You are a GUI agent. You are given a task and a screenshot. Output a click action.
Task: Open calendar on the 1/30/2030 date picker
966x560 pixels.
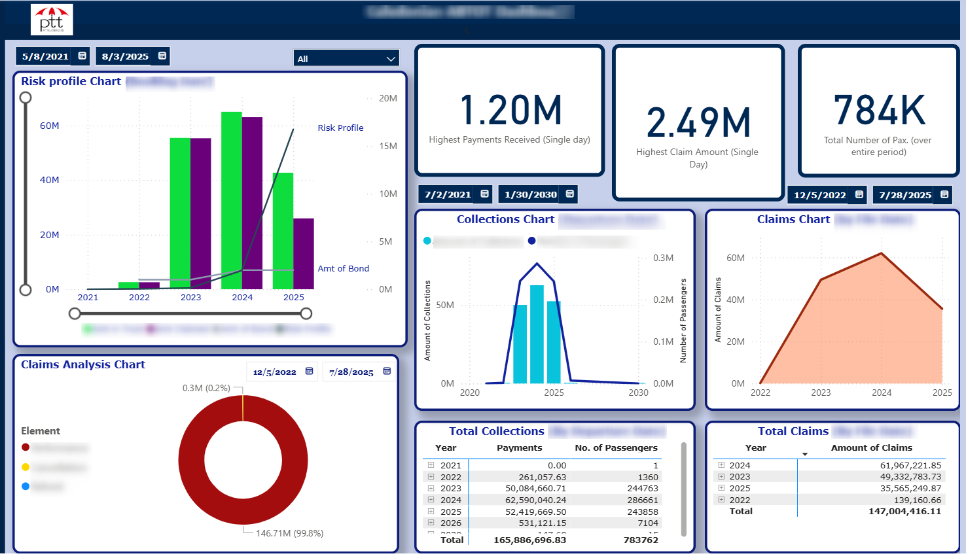(x=567, y=194)
